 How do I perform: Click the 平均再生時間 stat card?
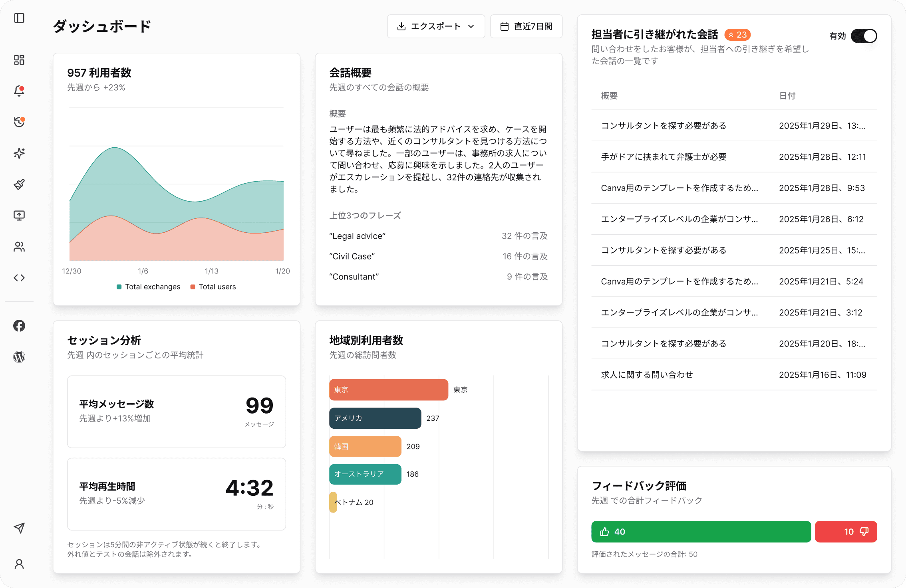click(x=177, y=494)
